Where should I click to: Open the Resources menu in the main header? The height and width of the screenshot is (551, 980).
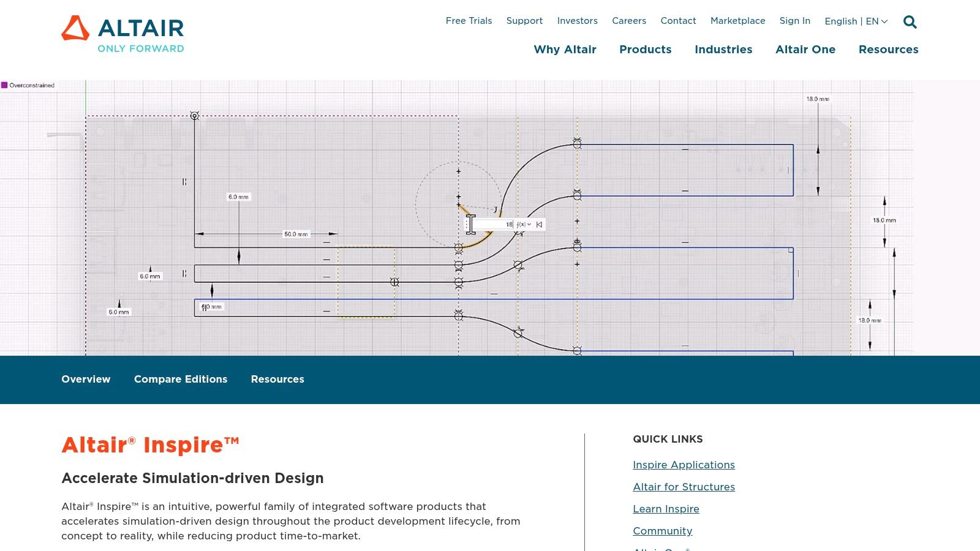[888, 50]
